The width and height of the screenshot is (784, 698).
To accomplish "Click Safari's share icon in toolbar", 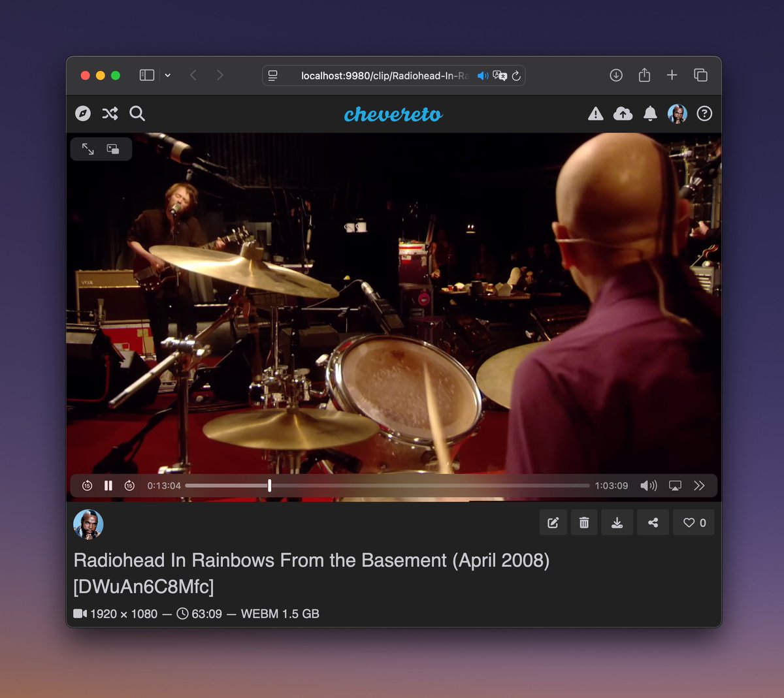I will click(x=644, y=75).
